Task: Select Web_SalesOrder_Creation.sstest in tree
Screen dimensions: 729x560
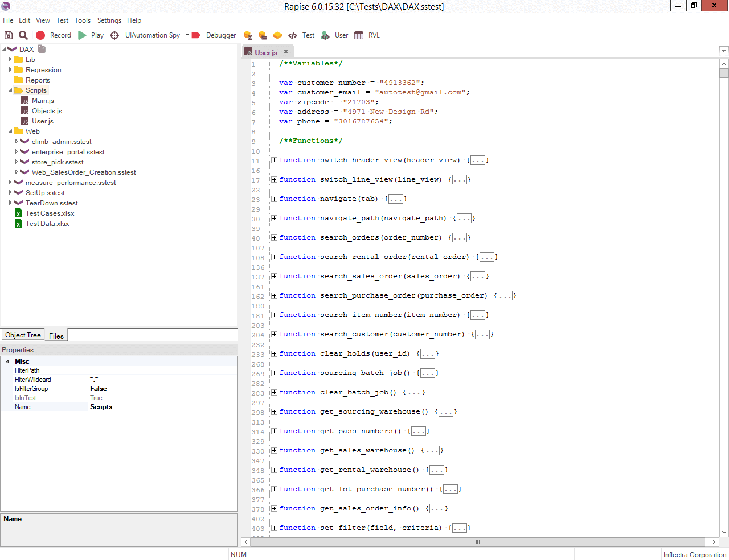Action: (x=84, y=172)
